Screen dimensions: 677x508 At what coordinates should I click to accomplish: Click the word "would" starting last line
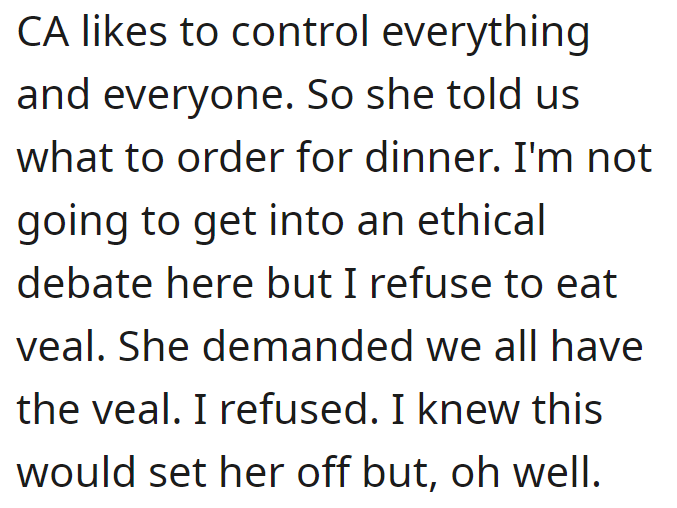(76, 471)
